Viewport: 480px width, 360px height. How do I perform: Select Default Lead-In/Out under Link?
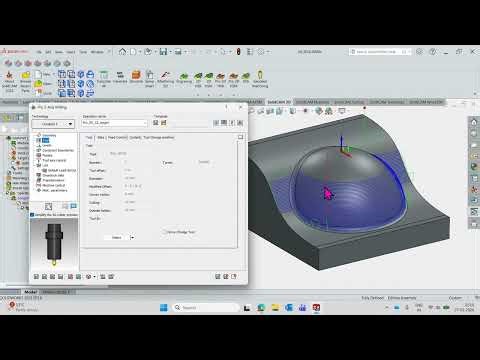[62, 170]
